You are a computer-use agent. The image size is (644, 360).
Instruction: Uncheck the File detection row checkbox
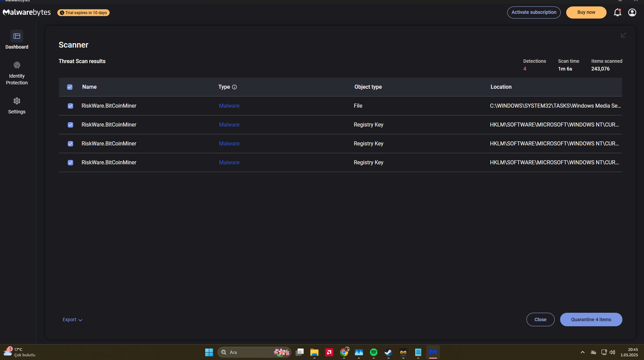point(70,106)
